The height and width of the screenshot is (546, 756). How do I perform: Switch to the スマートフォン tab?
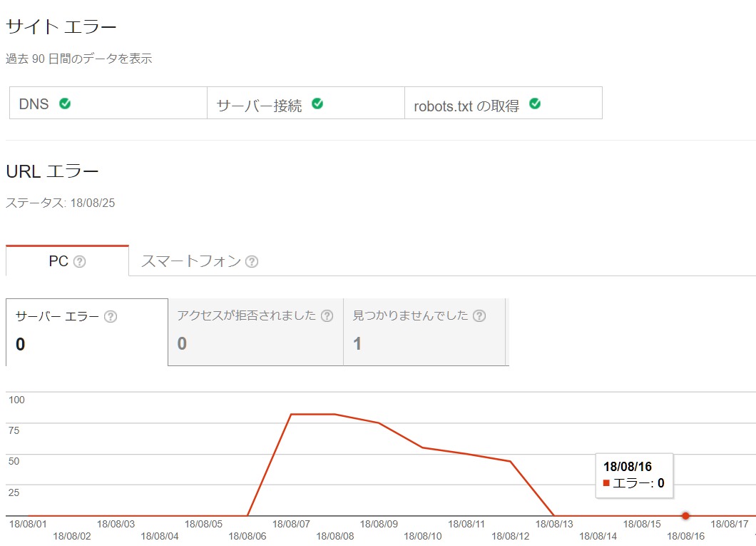pyautogui.click(x=191, y=261)
